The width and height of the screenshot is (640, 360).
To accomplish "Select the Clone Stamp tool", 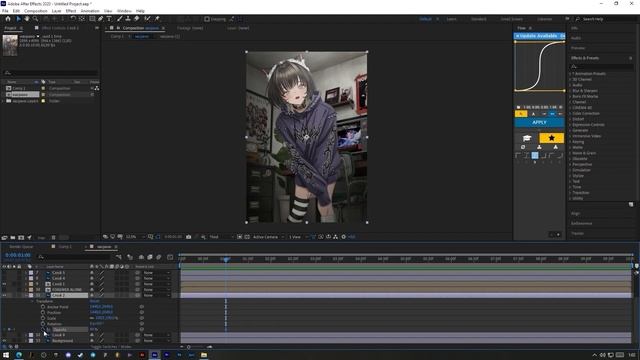I will click(128, 19).
